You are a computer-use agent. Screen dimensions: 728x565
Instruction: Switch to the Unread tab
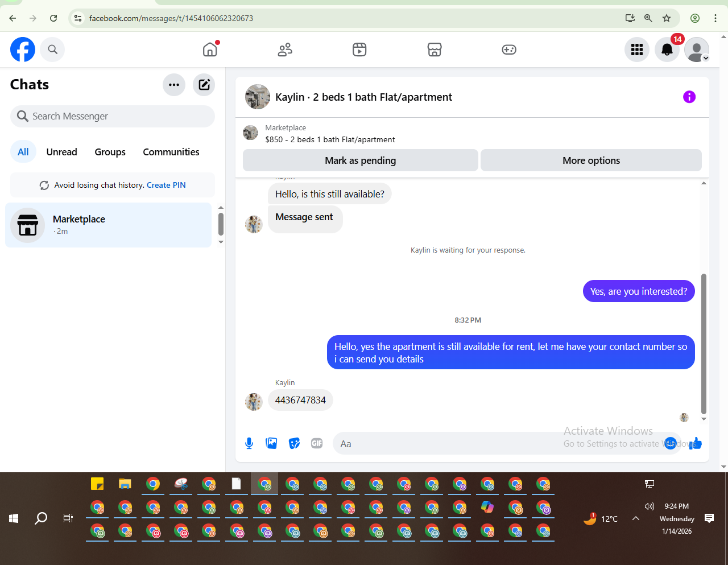[61, 152]
